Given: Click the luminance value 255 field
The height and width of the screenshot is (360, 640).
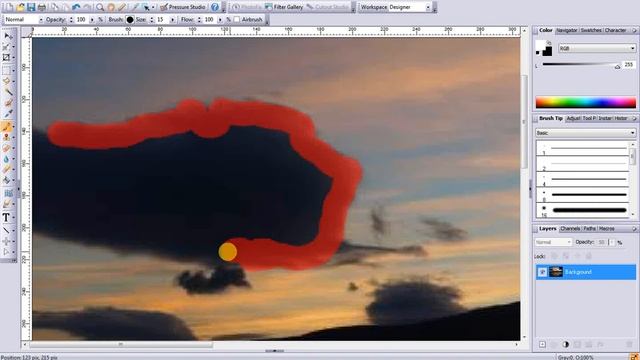Looking at the screenshot, I should click(x=629, y=64).
